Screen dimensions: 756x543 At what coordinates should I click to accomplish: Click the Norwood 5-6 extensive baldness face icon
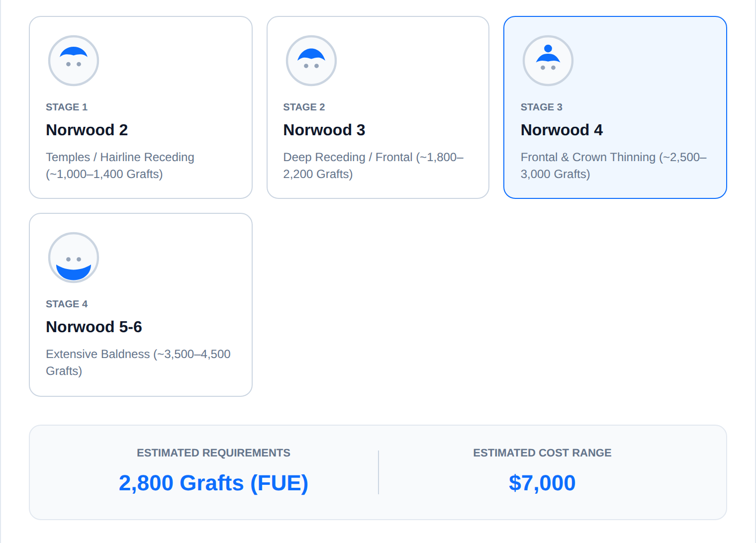[74, 258]
